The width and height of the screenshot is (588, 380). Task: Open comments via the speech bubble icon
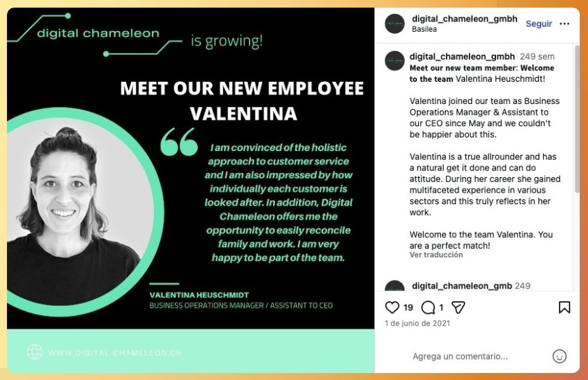click(428, 308)
